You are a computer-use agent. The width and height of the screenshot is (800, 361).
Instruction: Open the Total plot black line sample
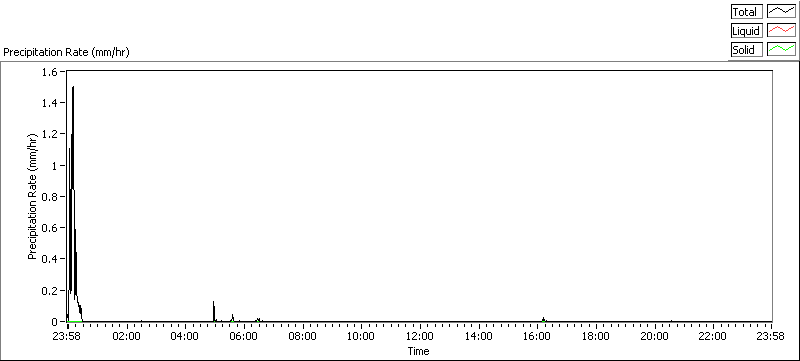coord(782,12)
